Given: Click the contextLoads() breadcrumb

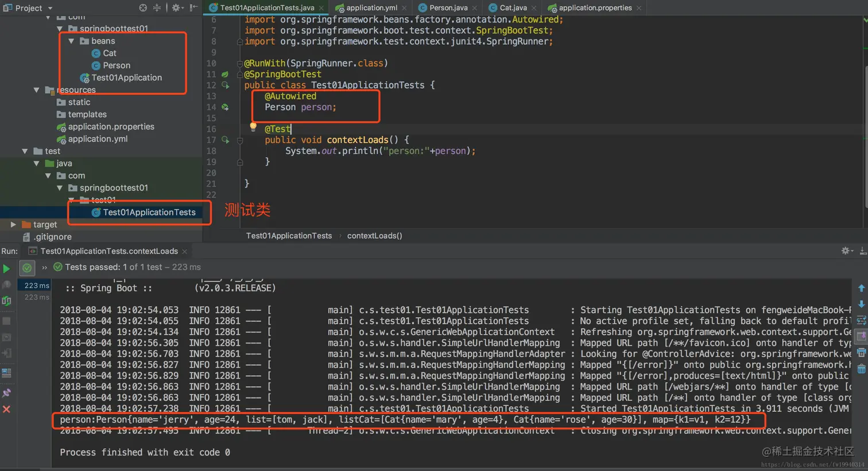Looking at the screenshot, I should click(374, 236).
